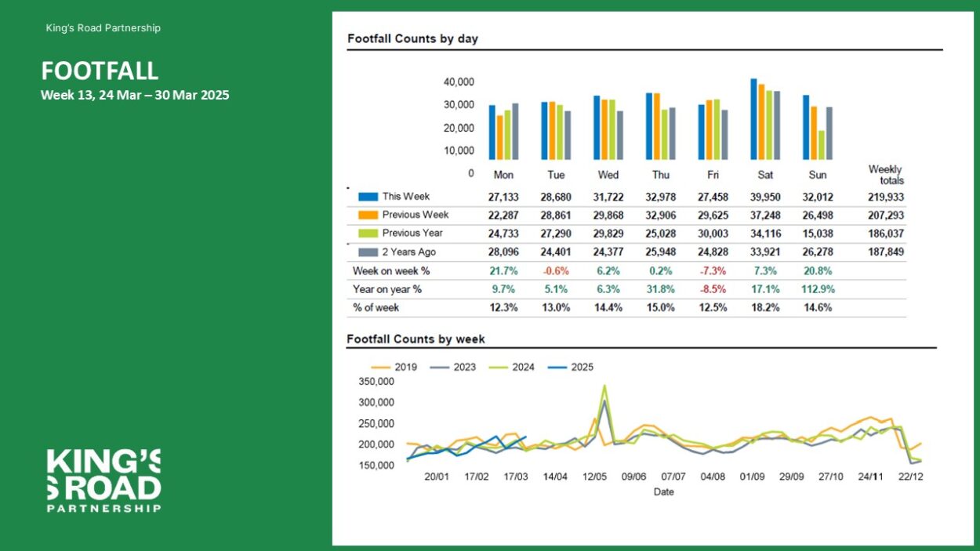The width and height of the screenshot is (980, 551).
Task: Click the 'Footfall Counts by week' heading
Action: [x=416, y=339]
